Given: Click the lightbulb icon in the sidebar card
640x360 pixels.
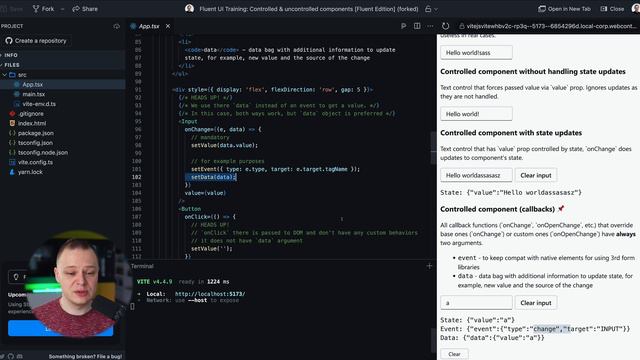Looking at the screenshot, I should (16, 277).
